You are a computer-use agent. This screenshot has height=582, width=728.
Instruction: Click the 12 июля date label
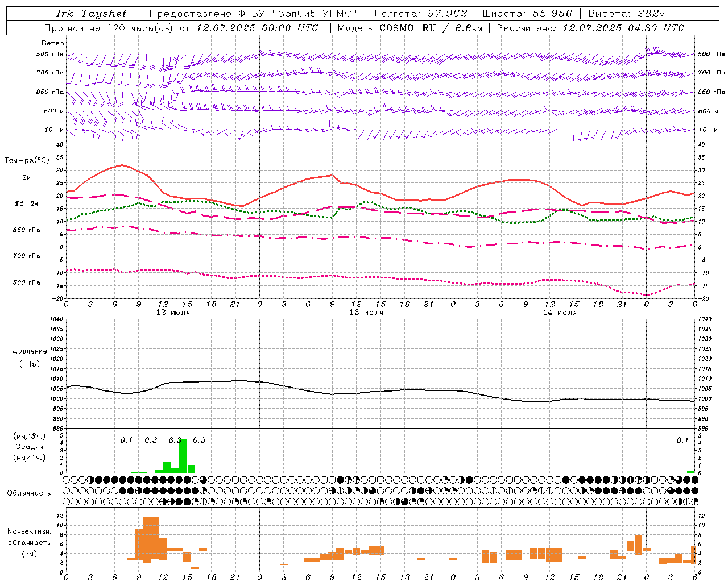[x=173, y=312]
